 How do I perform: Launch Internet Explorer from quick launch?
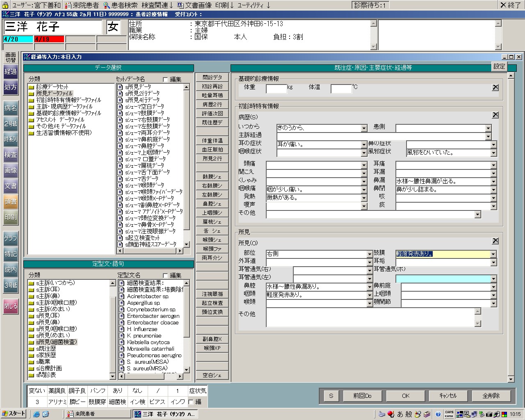point(37,414)
